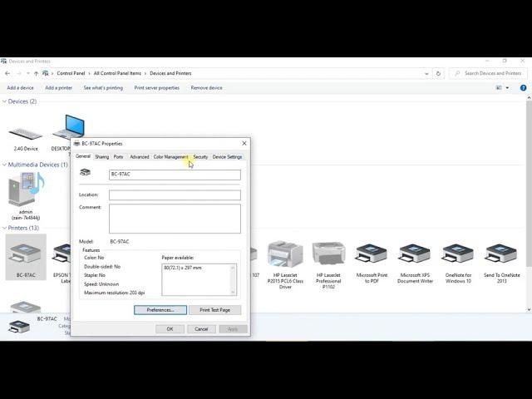
Task: Open Print server properties
Action: (157, 88)
